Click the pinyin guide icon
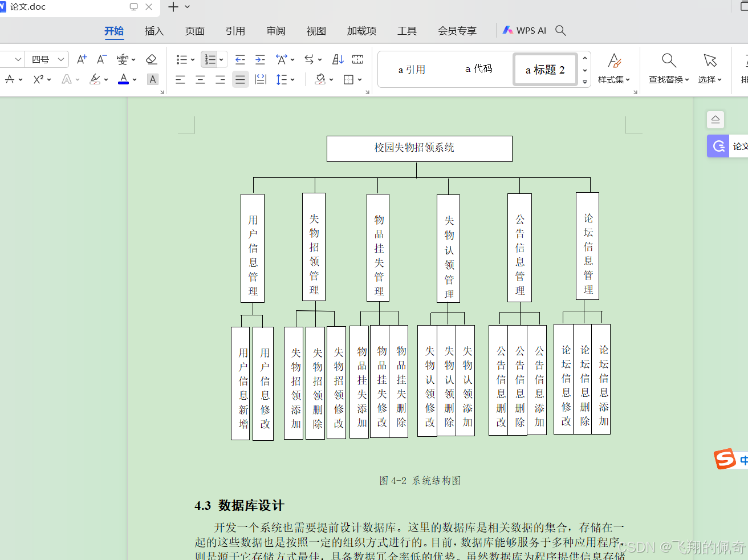 pos(121,59)
